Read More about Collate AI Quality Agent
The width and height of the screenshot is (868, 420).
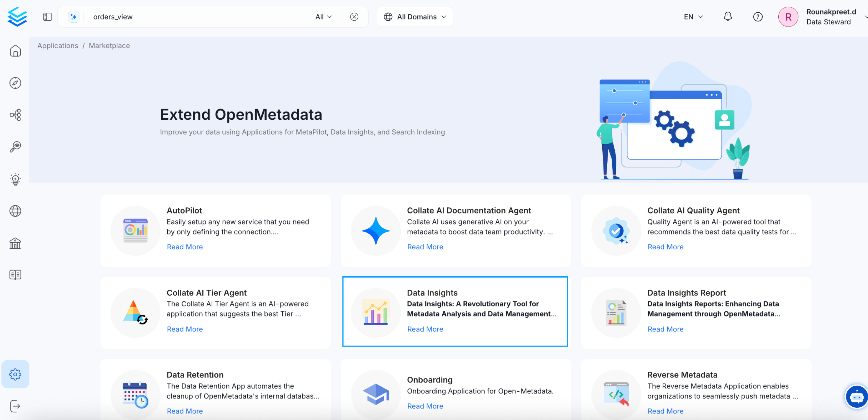[665, 246]
